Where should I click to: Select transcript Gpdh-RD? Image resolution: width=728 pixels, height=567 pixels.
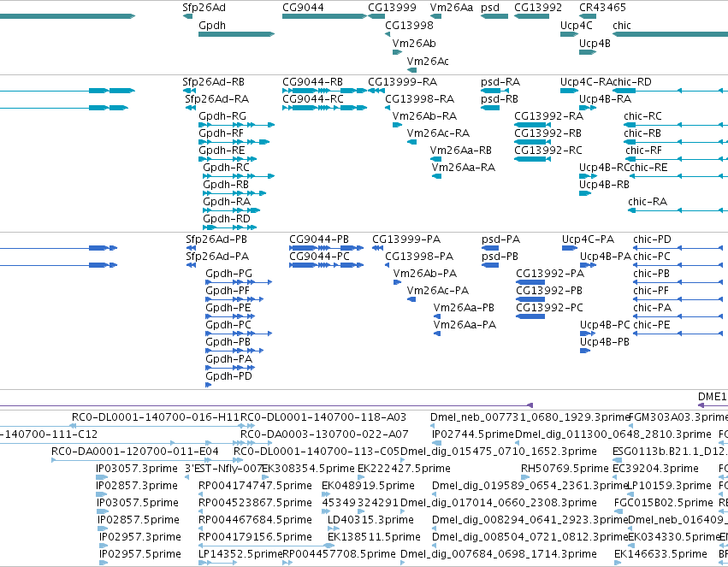pyautogui.click(x=227, y=219)
